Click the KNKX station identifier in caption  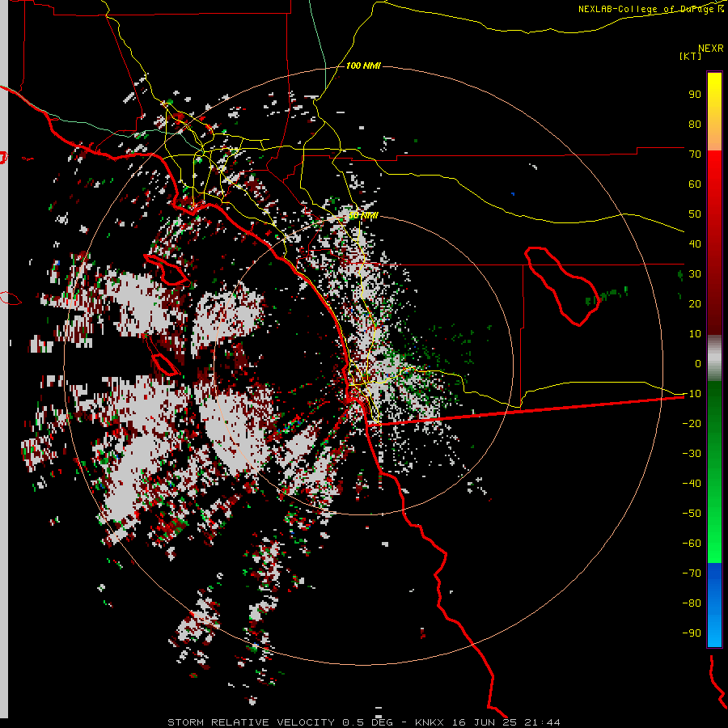[430, 722]
